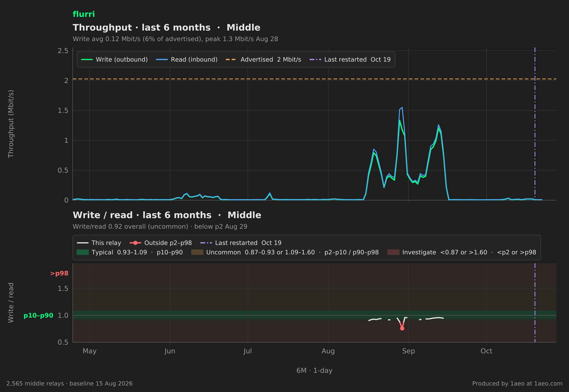Click the flurri relay name
569x392 pixels.
point(84,14)
